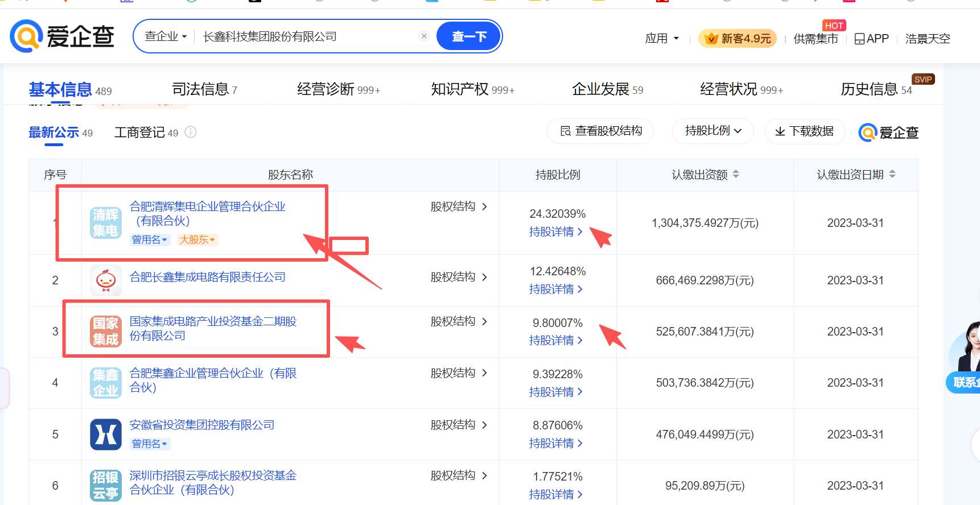Show info tooltip beside 工商登记
This screenshot has width=980, height=505.
[x=191, y=132]
